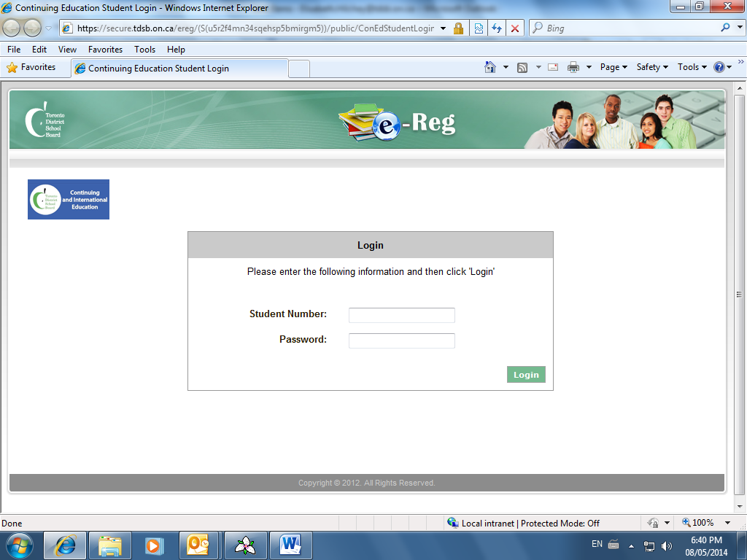Click the Refresh icon beside the address bar

497,28
